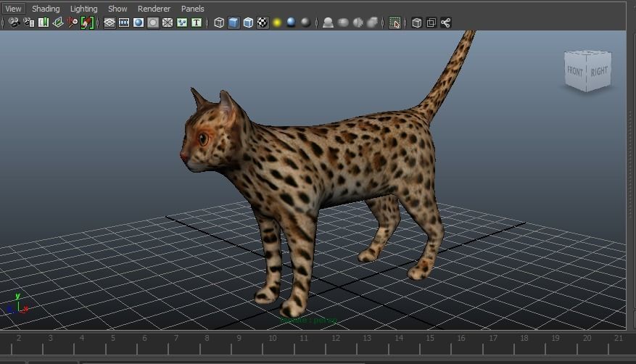Toggle the viewport Grid display icon
The image size is (636, 364).
pos(110,22)
